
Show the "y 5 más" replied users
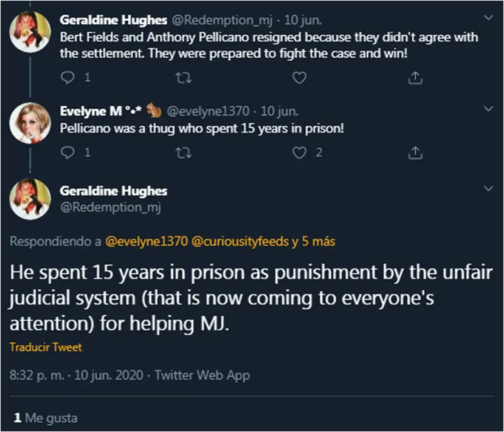click(x=313, y=241)
